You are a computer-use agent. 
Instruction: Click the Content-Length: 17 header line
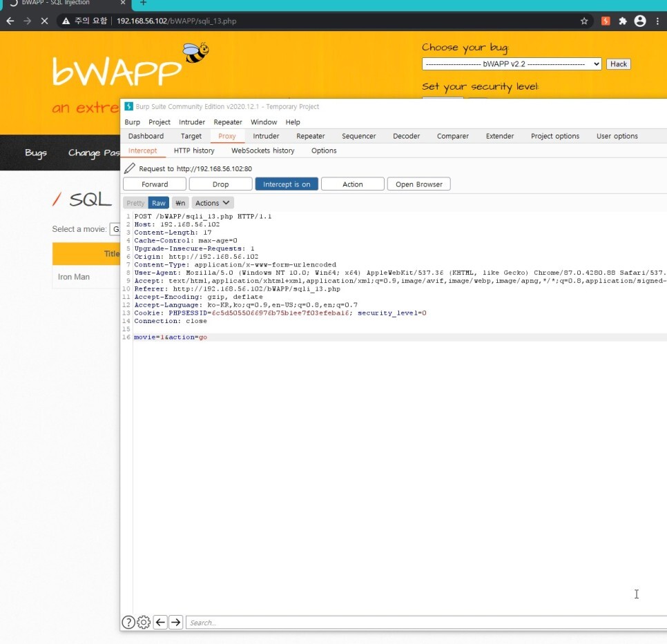(173, 232)
